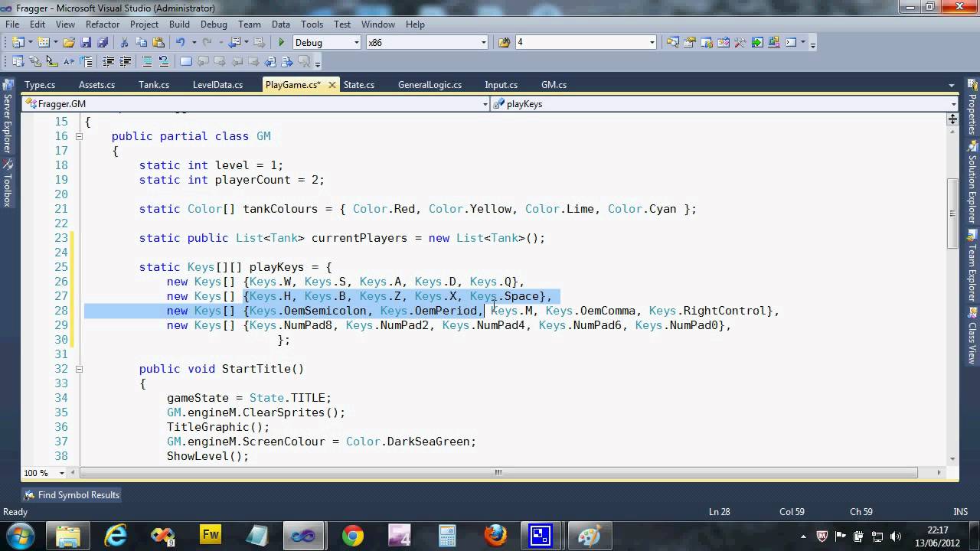Open the Build menu
Viewport: 980px width, 551px height.
point(179,24)
